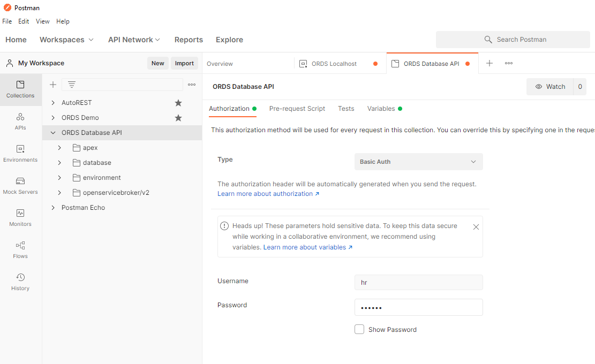Click the Password input field

419,307
